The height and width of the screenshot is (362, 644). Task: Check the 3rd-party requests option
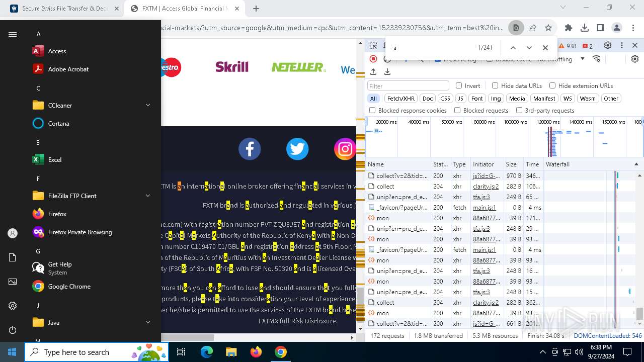point(519,110)
